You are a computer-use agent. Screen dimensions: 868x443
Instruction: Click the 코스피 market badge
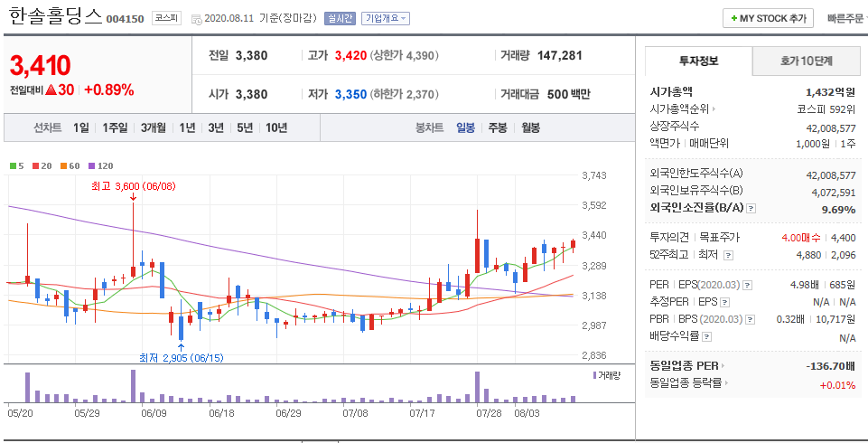[x=166, y=18]
